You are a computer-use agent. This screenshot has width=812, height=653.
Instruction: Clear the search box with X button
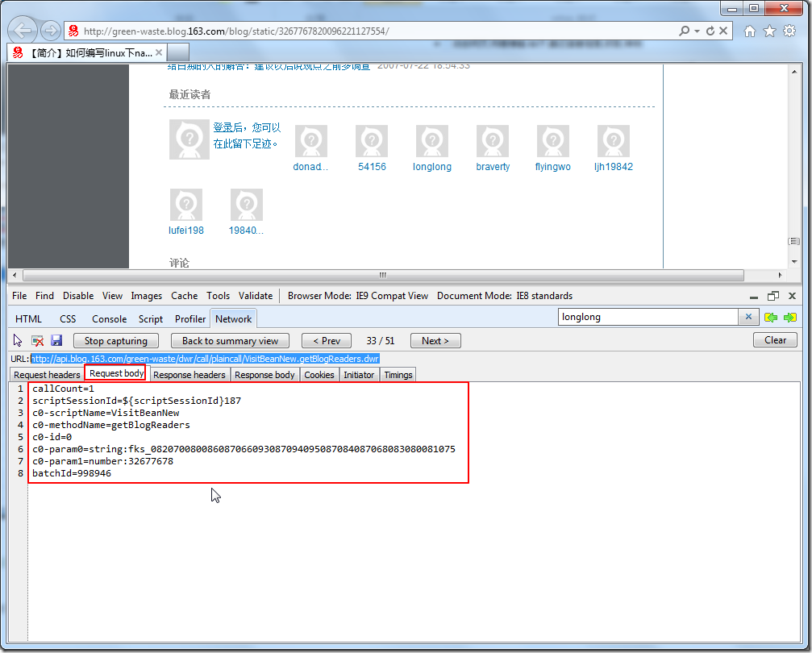click(748, 317)
